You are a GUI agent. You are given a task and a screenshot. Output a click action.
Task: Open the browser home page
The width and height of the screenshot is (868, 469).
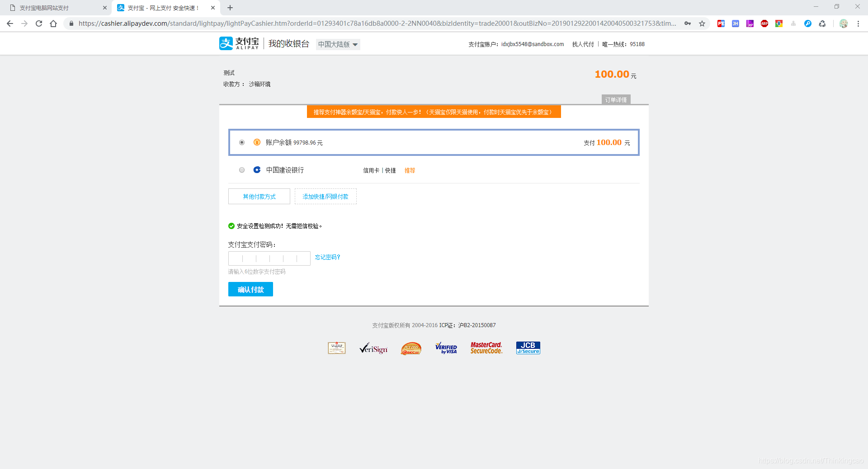(53, 23)
